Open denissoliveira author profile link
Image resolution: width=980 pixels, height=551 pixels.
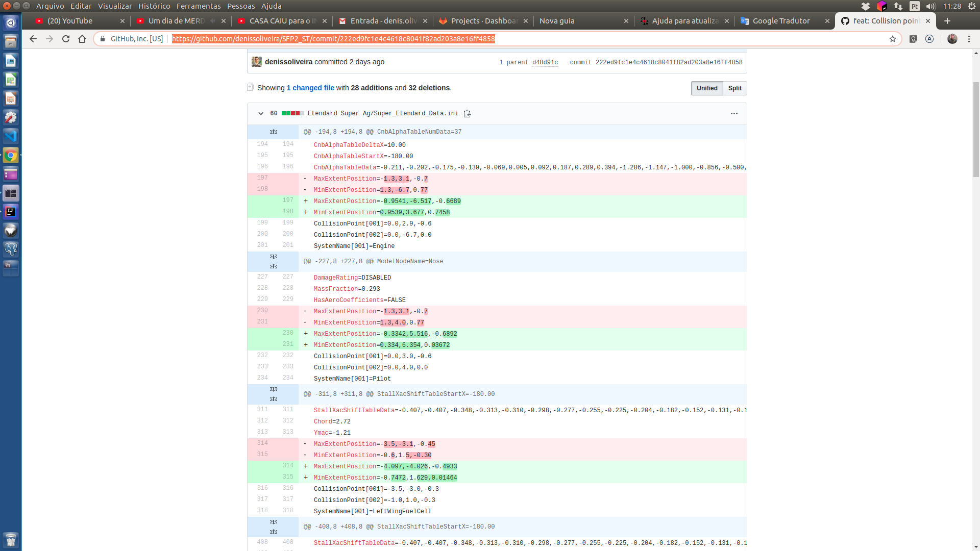pyautogui.click(x=288, y=62)
